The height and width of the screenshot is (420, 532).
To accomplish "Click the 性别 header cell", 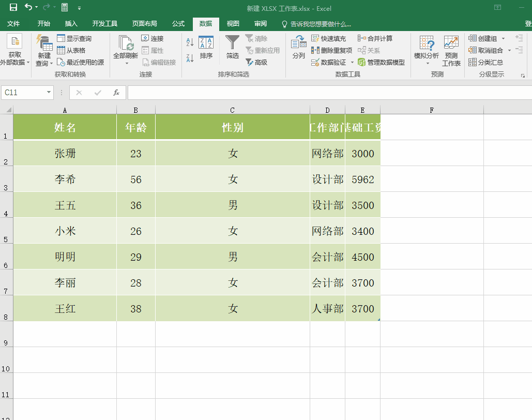I will [x=233, y=127].
